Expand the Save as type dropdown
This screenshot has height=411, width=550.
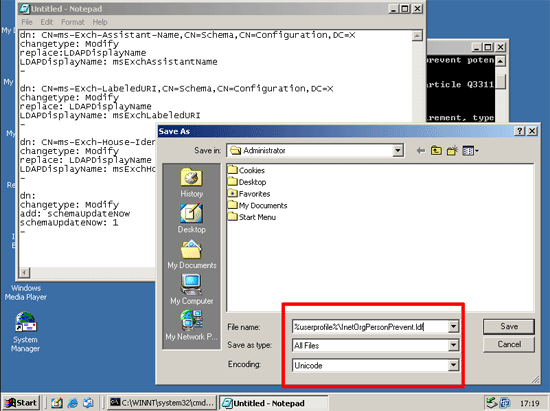tap(453, 345)
